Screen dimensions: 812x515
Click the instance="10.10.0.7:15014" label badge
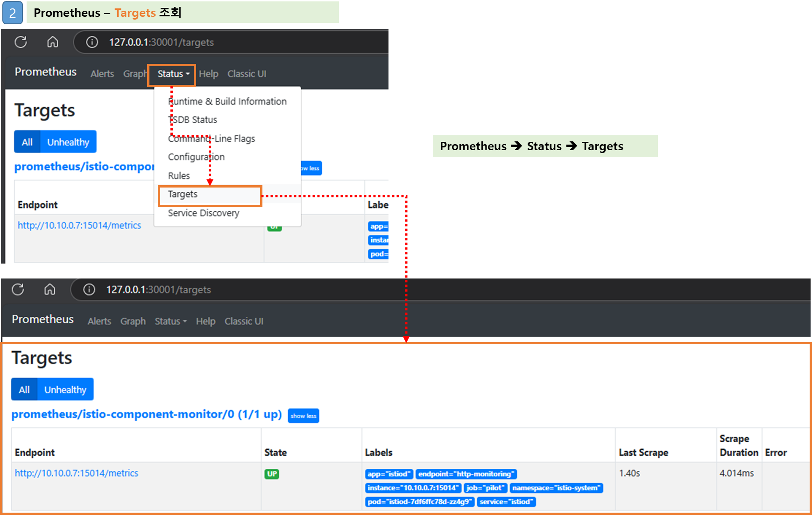(x=413, y=488)
